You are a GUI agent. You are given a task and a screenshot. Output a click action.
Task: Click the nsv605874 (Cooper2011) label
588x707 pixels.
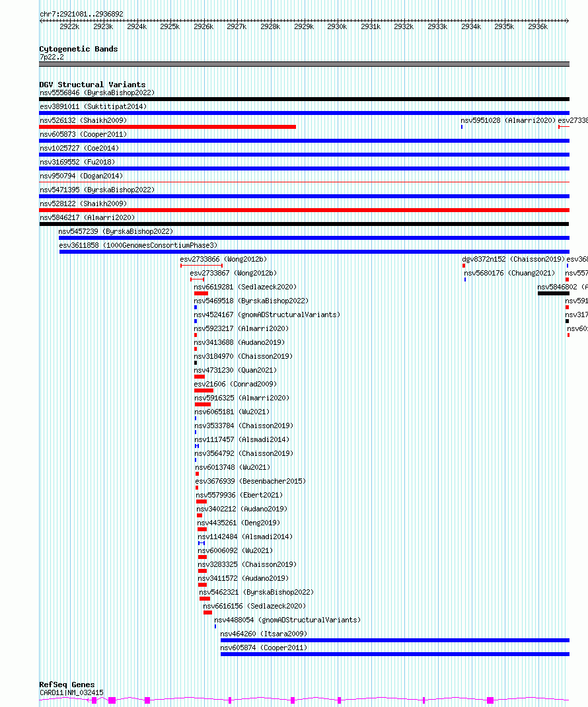tap(264, 648)
